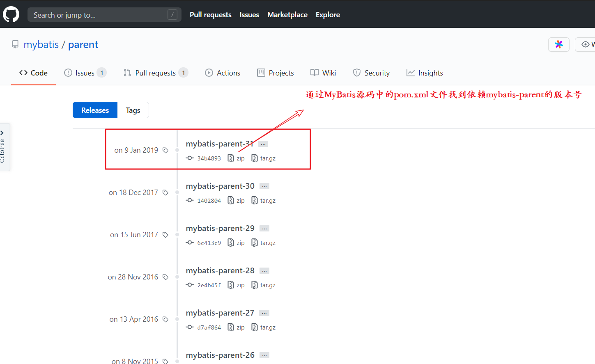Click tag icon next to 18 Dec 2017
The width and height of the screenshot is (595, 364).
coord(165,192)
